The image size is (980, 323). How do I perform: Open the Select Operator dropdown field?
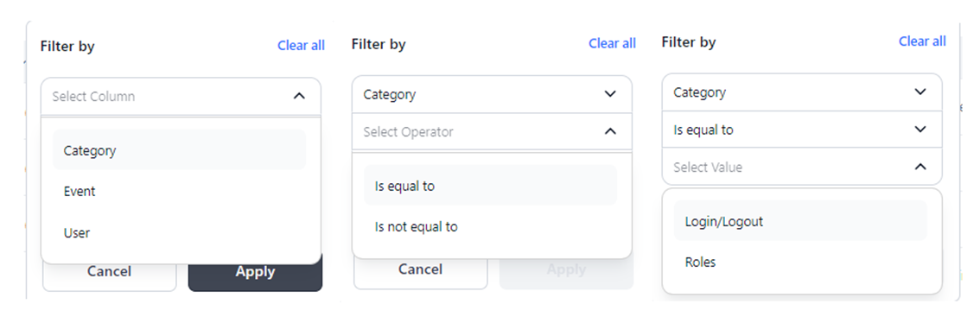click(x=492, y=132)
